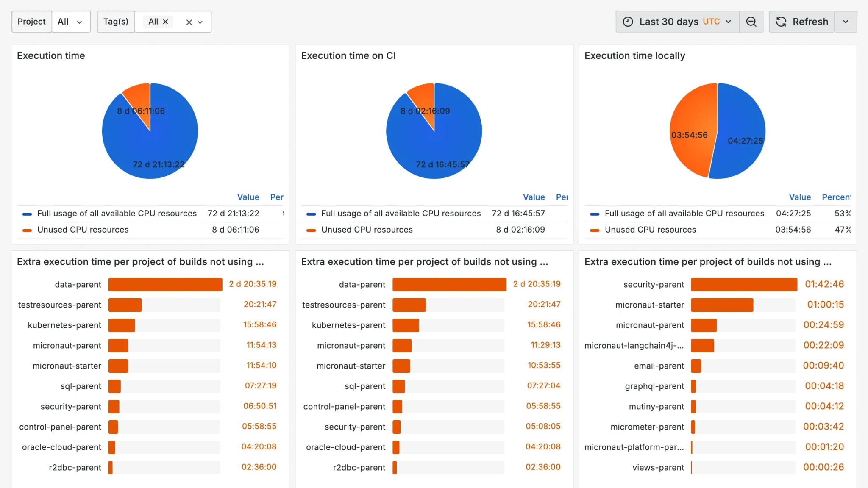868x488 pixels.
Task: Click the zoom out time range icon
Action: tap(751, 22)
